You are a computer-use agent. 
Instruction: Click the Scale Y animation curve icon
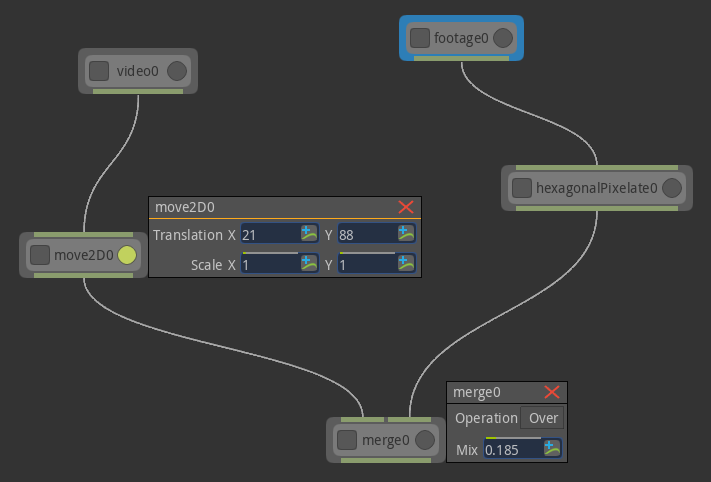[405, 264]
